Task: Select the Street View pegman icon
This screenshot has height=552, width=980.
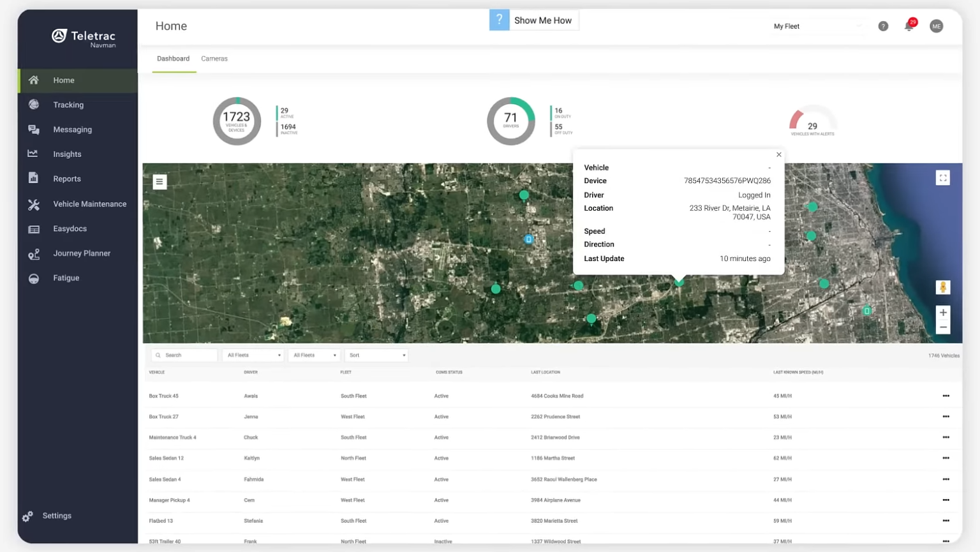Action: coord(943,287)
